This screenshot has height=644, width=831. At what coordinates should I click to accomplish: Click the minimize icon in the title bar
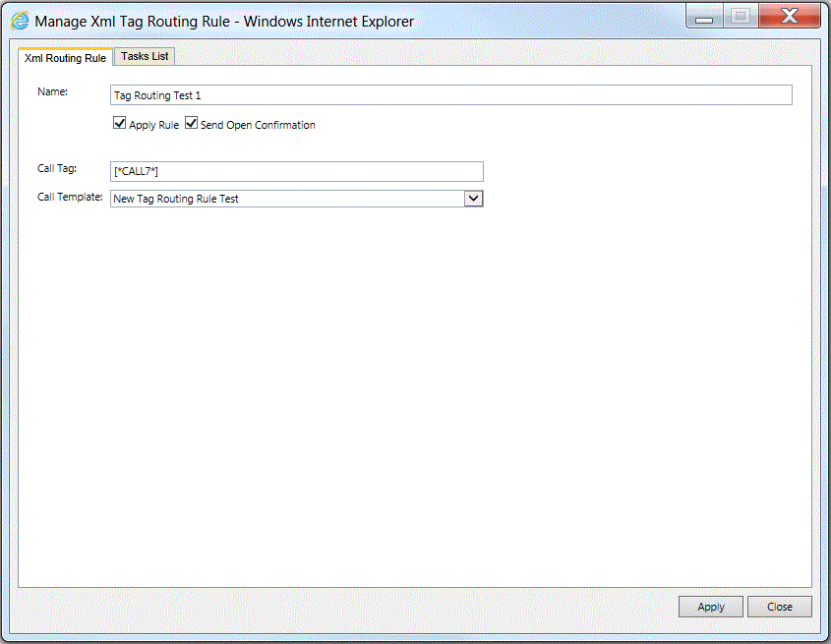(x=703, y=15)
